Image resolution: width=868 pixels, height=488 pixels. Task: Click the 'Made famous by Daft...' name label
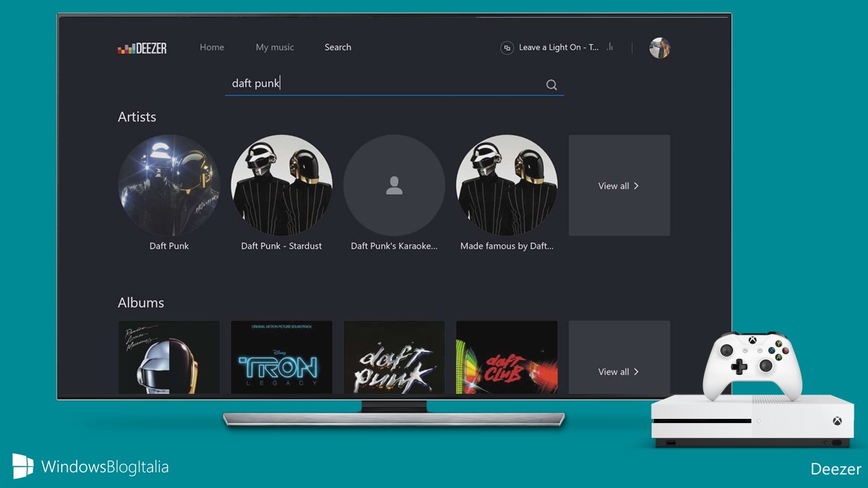(507, 246)
